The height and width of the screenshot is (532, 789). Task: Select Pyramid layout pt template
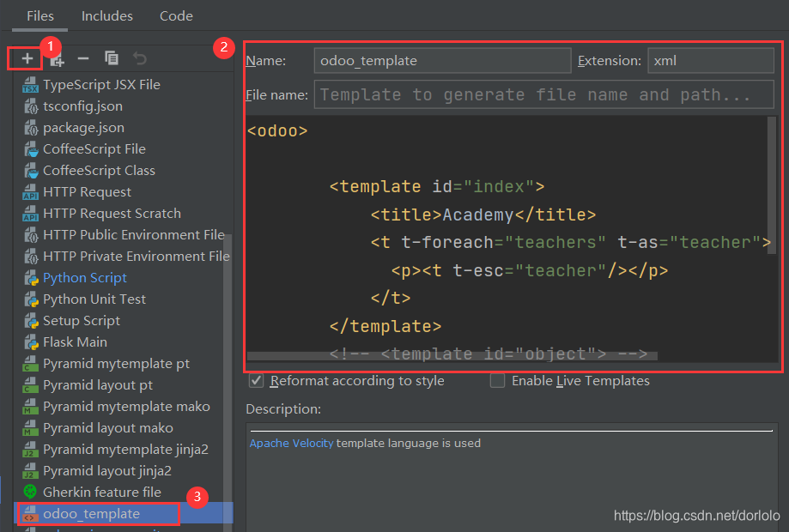(98, 385)
